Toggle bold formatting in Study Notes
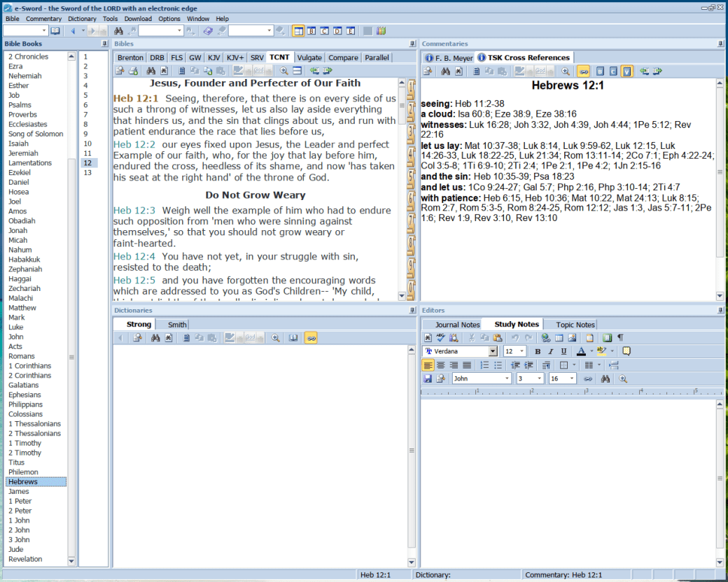 [x=538, y=351]
